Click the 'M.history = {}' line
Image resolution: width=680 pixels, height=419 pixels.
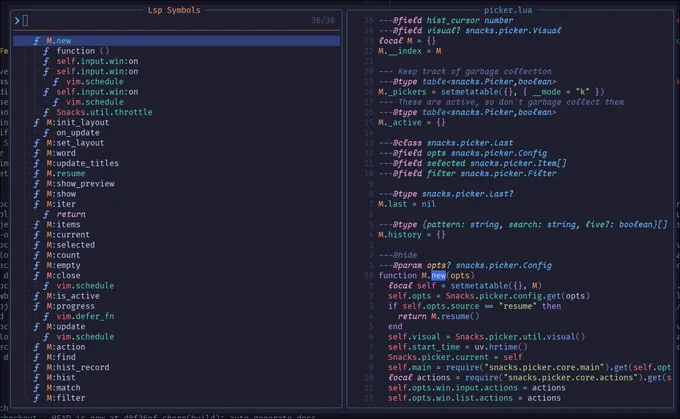412,235
